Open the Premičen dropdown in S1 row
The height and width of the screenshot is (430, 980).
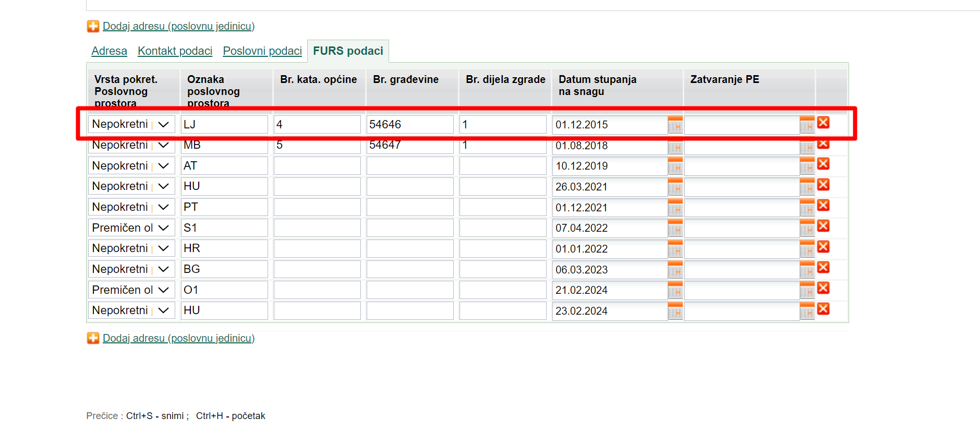[131, 228]
